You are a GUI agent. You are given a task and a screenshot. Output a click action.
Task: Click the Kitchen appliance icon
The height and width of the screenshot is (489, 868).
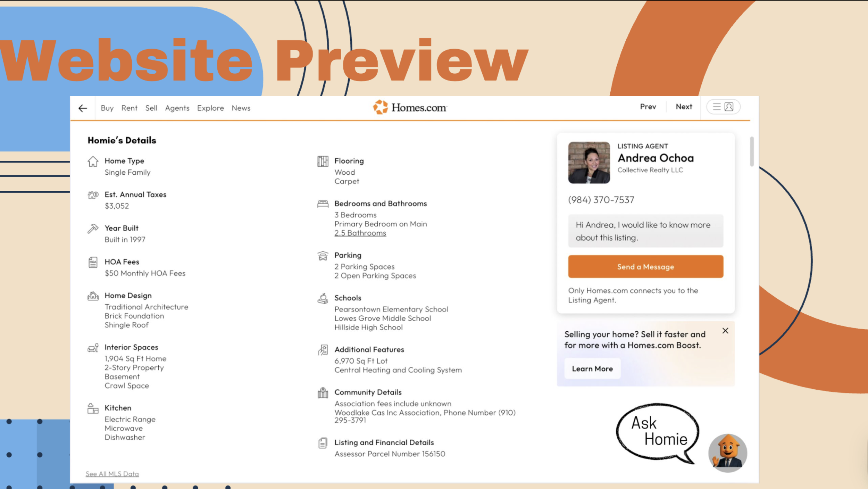tap(93, 408)
